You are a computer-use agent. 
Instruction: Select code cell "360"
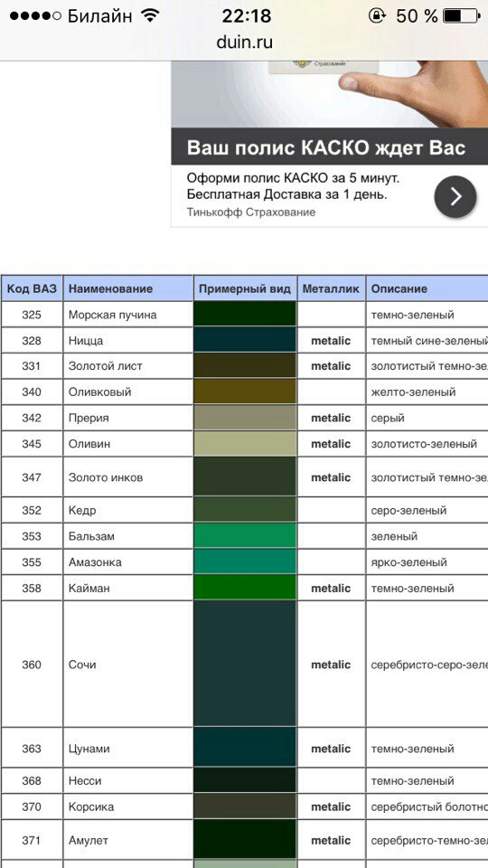click(32, 665)
